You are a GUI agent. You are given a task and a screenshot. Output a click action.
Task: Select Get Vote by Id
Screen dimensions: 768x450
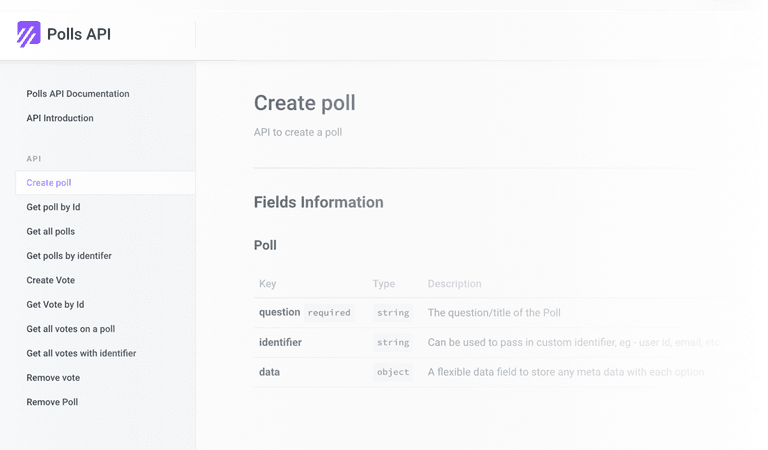[55, 305]
